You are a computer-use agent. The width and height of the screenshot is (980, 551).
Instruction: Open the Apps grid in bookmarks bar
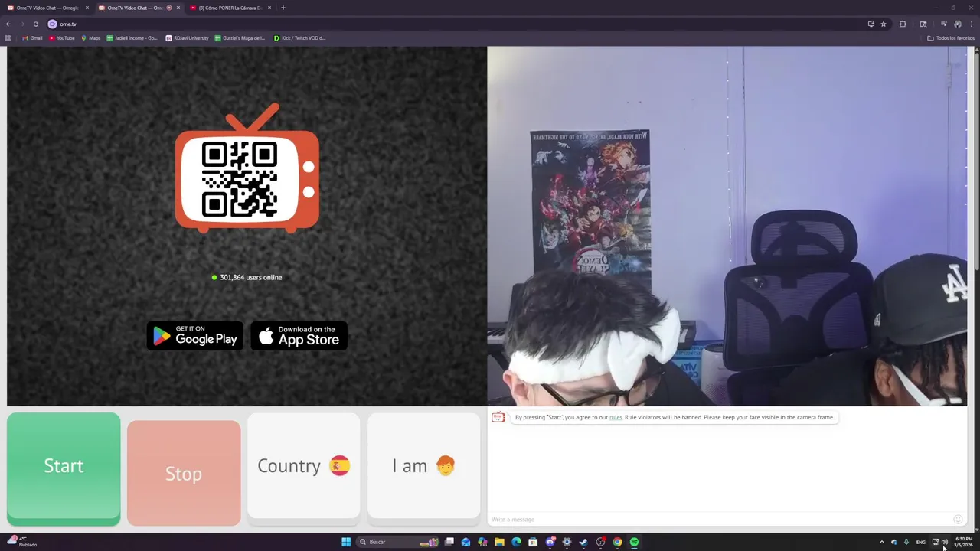point(8,37)
